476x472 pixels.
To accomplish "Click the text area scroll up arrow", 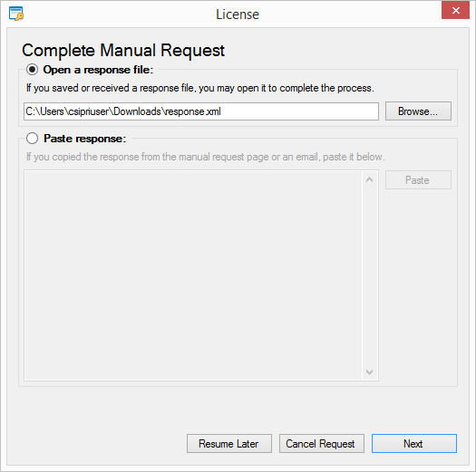I will tap(369, 179).
